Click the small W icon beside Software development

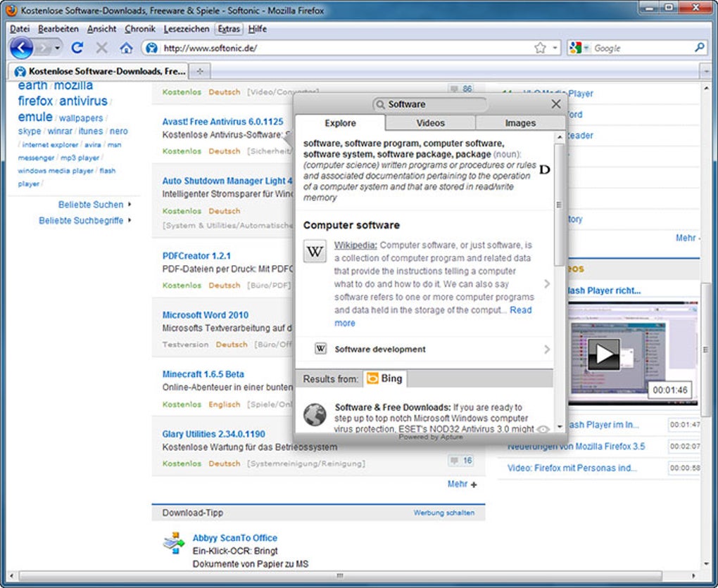320,349
